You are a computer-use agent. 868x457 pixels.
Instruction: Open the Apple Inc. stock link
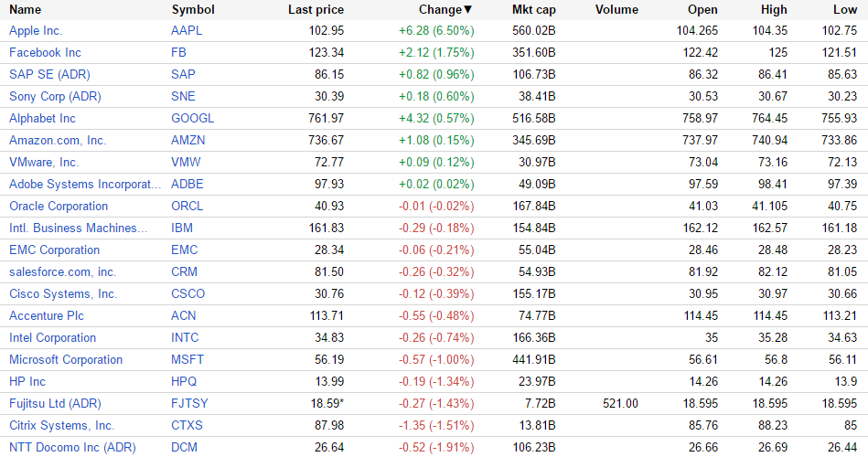click(36, 30)
